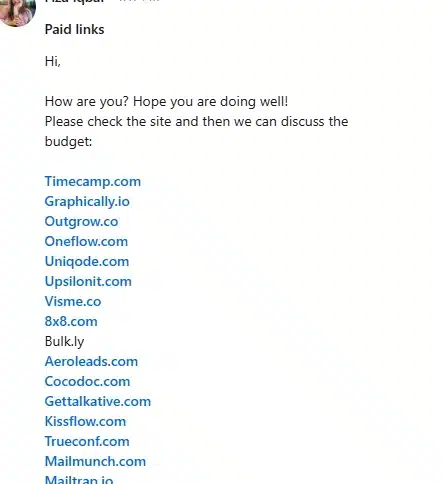Click the Upsilonit.com link
Screen dimensions: 443x484
click(x=88, y=282)
